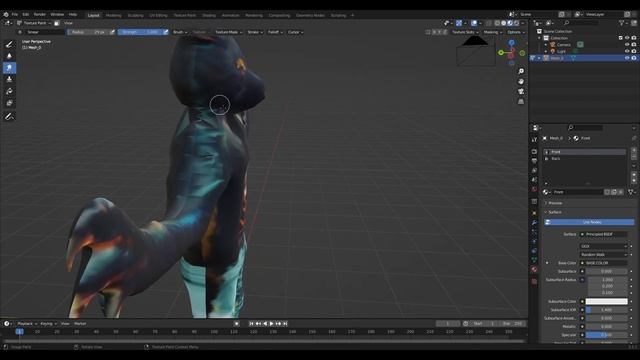Hide the Light in the outliner

click(627, 51)
